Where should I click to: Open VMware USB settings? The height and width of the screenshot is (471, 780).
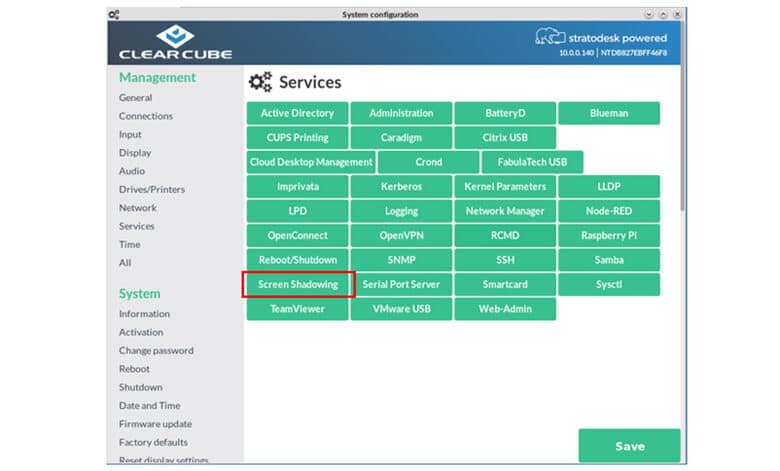coord(401,309)
